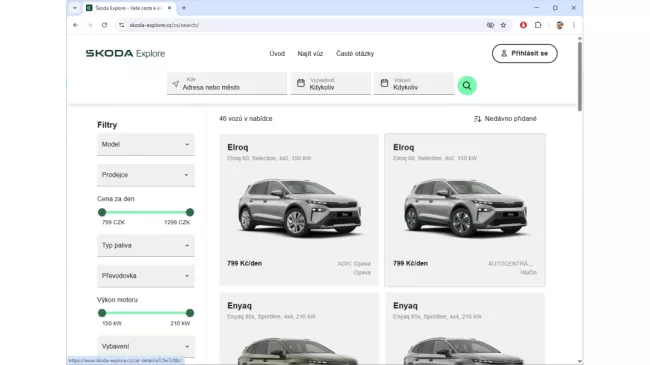Open Chrome profile avatar
Screen dimensions: 650x365
click(x=560, y=25)
